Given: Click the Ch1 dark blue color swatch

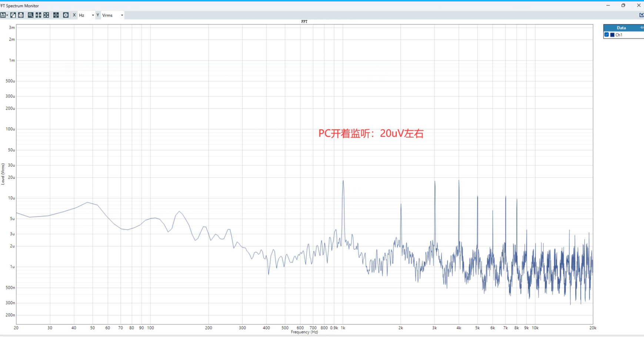Looking at the screenshot, I should coord(612,35).
